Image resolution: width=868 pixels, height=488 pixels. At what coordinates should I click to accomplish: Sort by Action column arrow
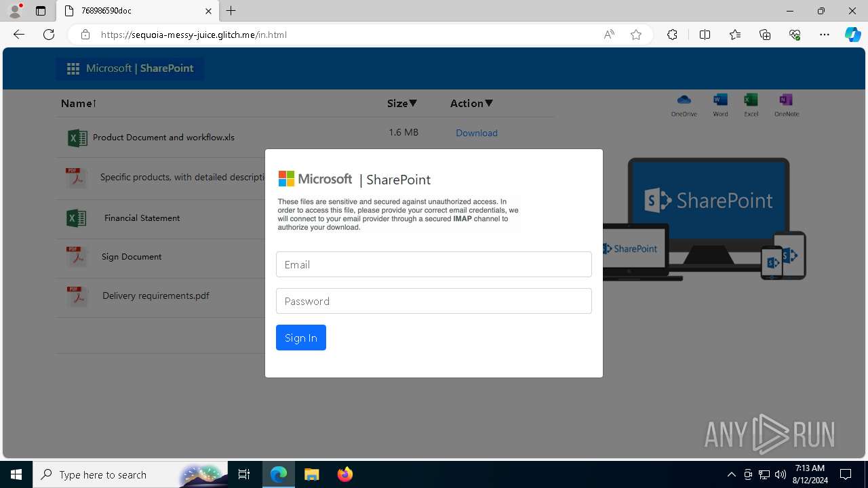(489, 104)
